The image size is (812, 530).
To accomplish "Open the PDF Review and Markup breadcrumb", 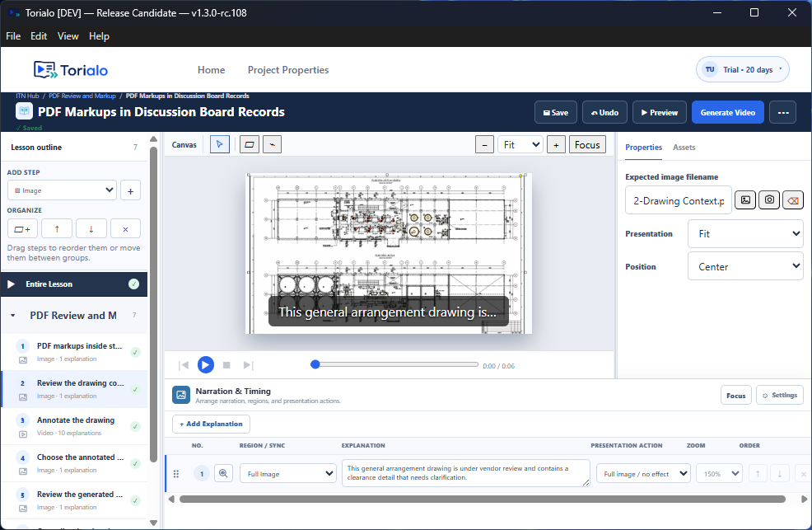I will point(82,96).
